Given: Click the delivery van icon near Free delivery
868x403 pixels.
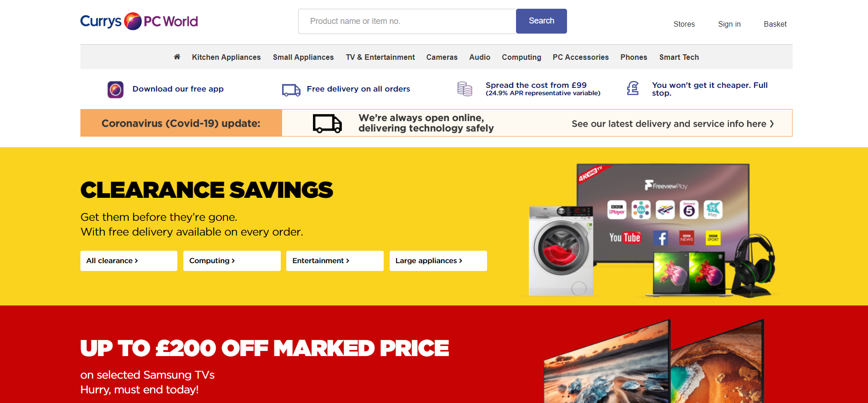Looking at the screenshot, I should tap(291, 90).
